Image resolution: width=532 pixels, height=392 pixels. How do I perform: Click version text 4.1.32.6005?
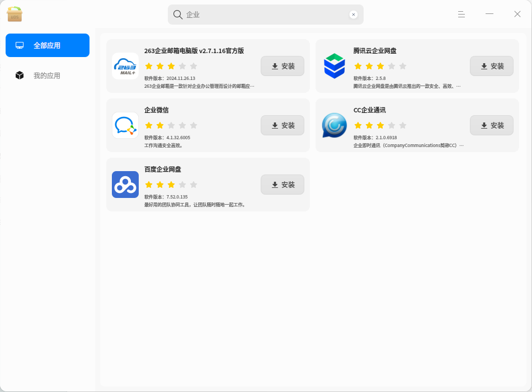tap(178, 138)
